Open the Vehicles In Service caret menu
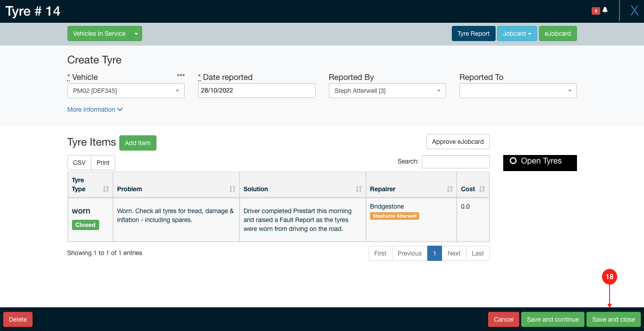The height and width of the screenshot is (331, 644). coord(136,34)
